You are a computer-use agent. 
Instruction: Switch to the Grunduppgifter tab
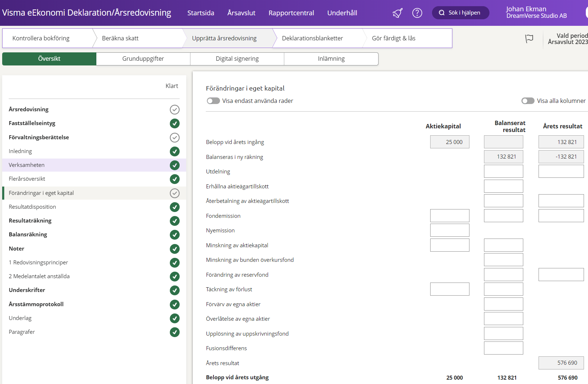143,59
